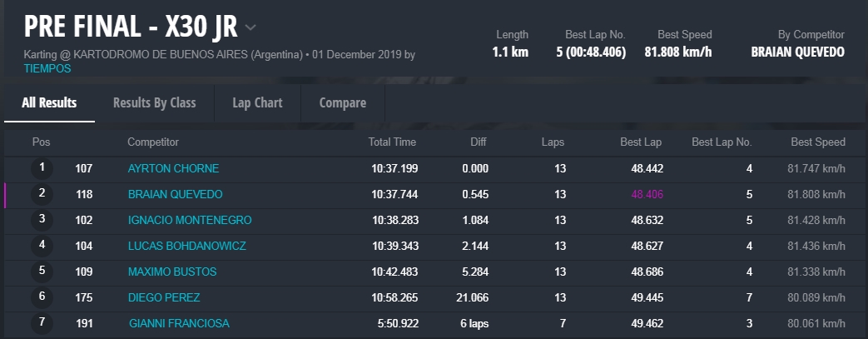This screenshot has height=339, width=868.
Task: Switch to the Results By Class tab
Action: (154, 103)
